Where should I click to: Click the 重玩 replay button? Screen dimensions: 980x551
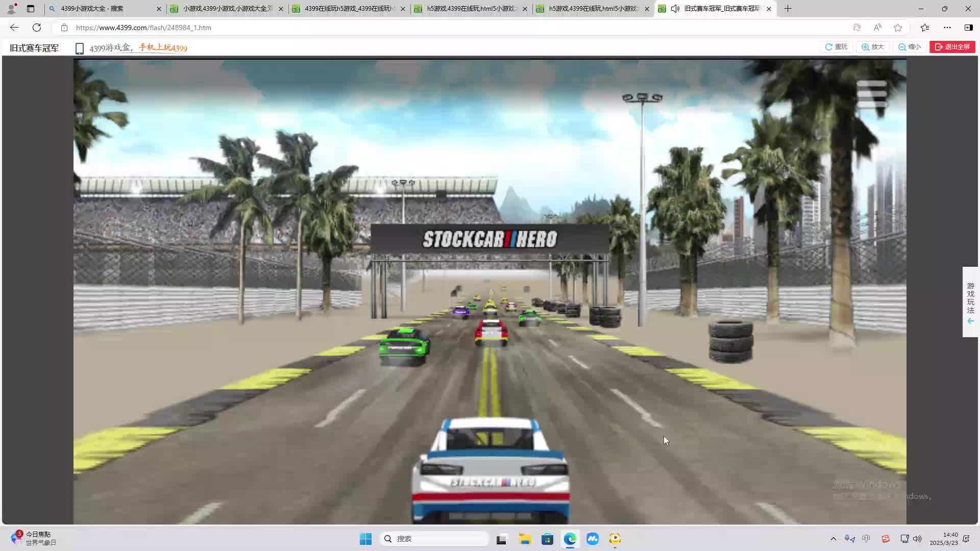click(836, 47)
